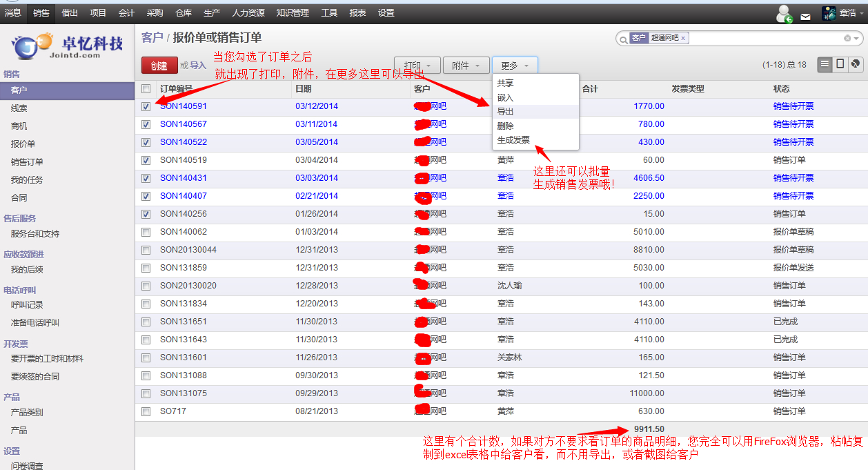Choose 导出 from the 更多 menu
The image size is (868, 470).
click(x=506, y=112)
